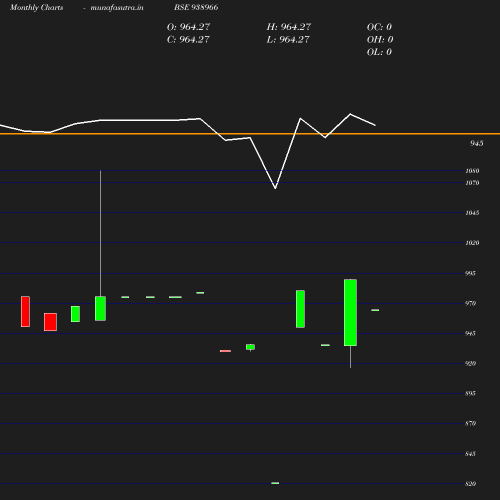Screen dimensions: 500x500
Task: Click the 'OC: 0' readout
Action: [x=379, y=27]
